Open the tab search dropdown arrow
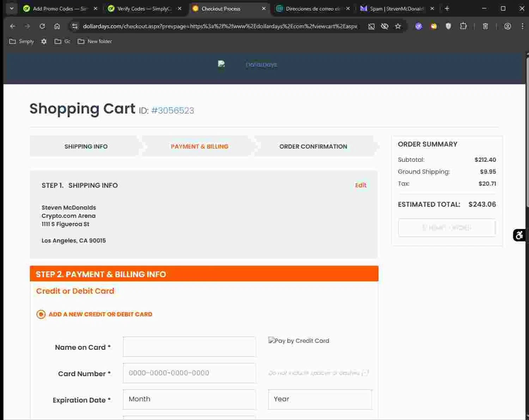 12,8
